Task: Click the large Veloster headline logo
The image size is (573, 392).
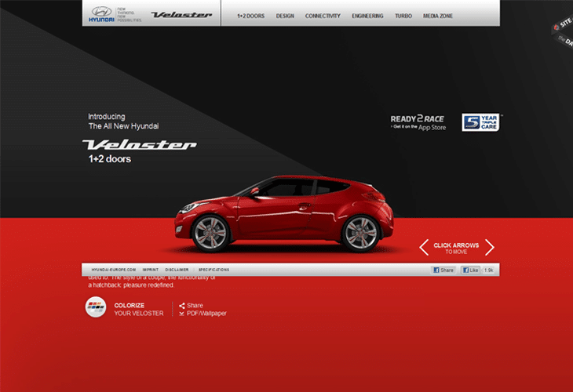Action: 140,144
